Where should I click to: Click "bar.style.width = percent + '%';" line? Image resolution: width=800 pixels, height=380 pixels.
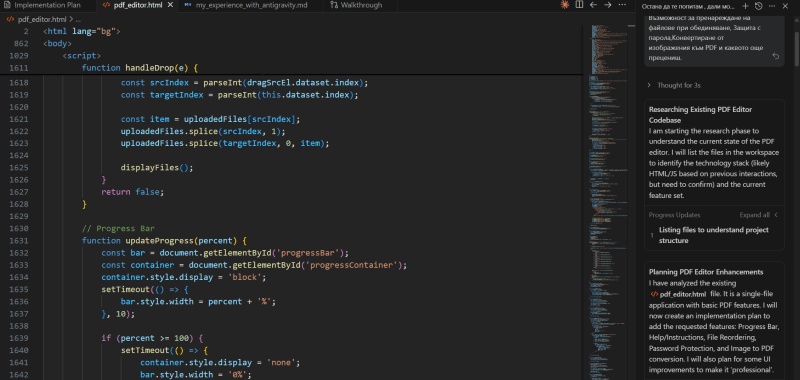click(x=198, y=302)
